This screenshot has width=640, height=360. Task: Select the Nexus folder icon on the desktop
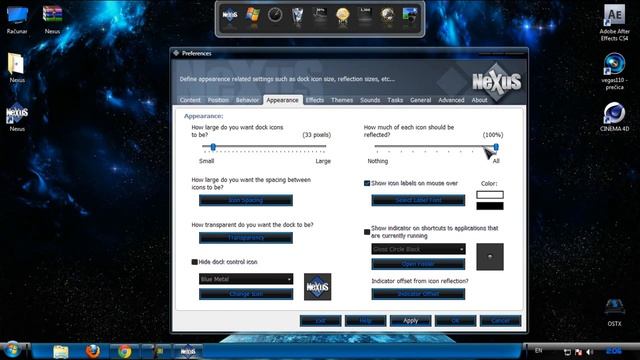[x=17, y=68]
